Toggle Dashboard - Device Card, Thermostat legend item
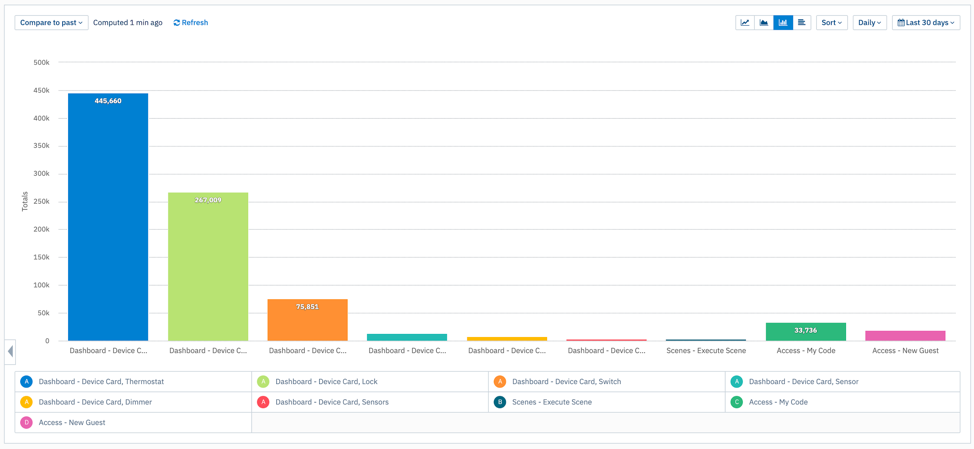974x449 pixels. click(x=101, y=382)
